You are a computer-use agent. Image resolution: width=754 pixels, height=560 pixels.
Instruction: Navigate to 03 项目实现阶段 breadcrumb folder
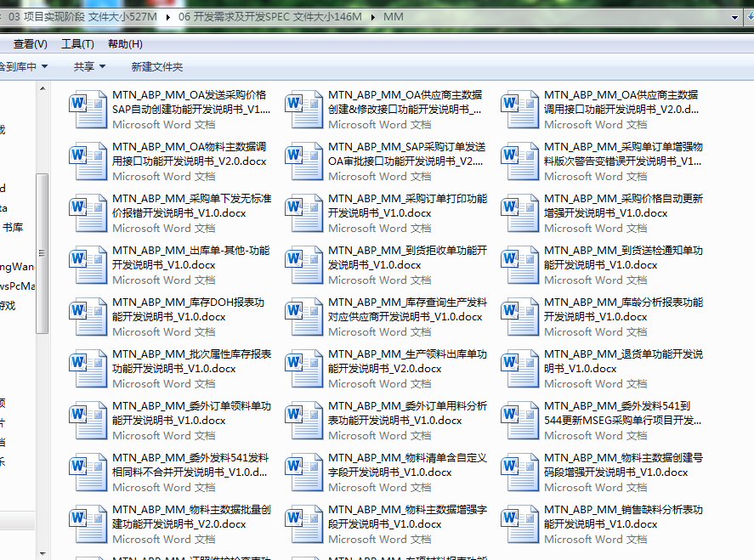click(82, 17)
